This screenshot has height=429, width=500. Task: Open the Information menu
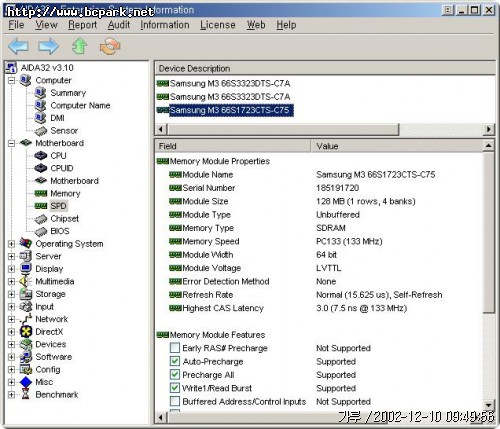165,25
